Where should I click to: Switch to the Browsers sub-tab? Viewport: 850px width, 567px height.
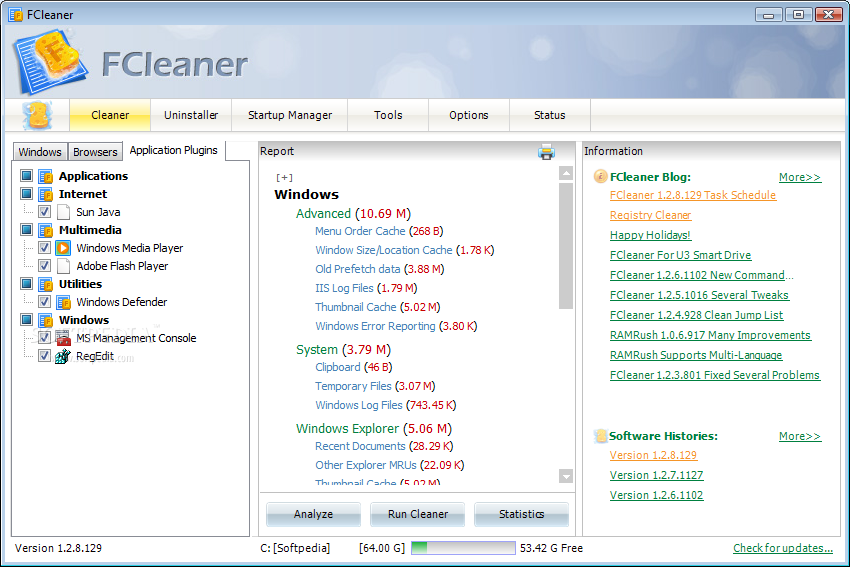pyautogui.click(x=95, y=152)
